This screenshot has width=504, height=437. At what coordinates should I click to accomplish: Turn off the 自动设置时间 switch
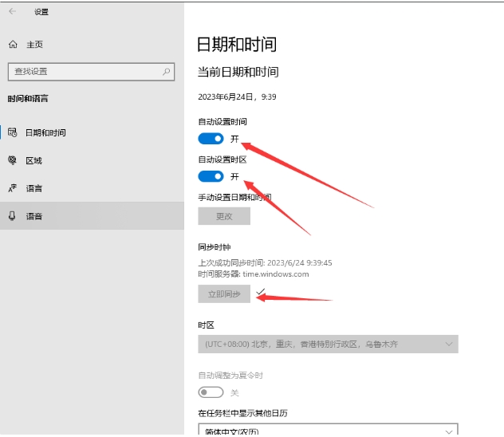click(211, 139)
